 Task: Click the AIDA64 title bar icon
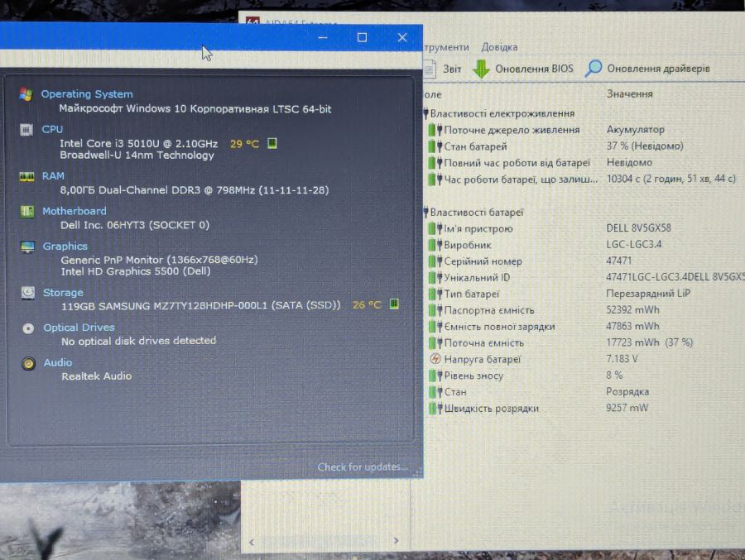(252, 22)
